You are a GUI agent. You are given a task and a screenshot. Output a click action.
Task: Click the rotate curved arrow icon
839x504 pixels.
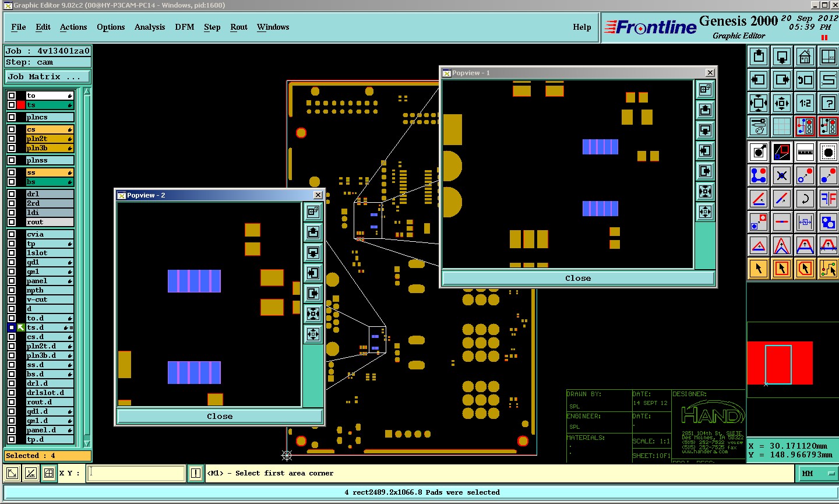(x=805, y=199)
